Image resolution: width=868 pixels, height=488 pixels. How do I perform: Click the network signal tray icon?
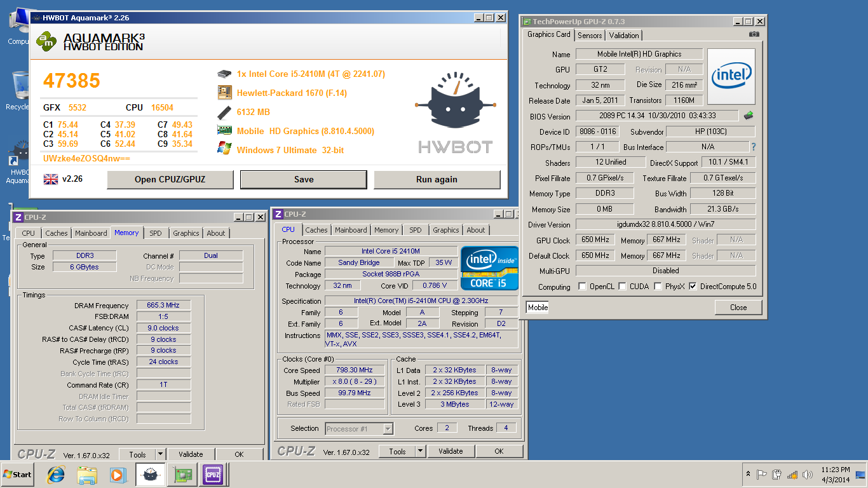(792, 475)
